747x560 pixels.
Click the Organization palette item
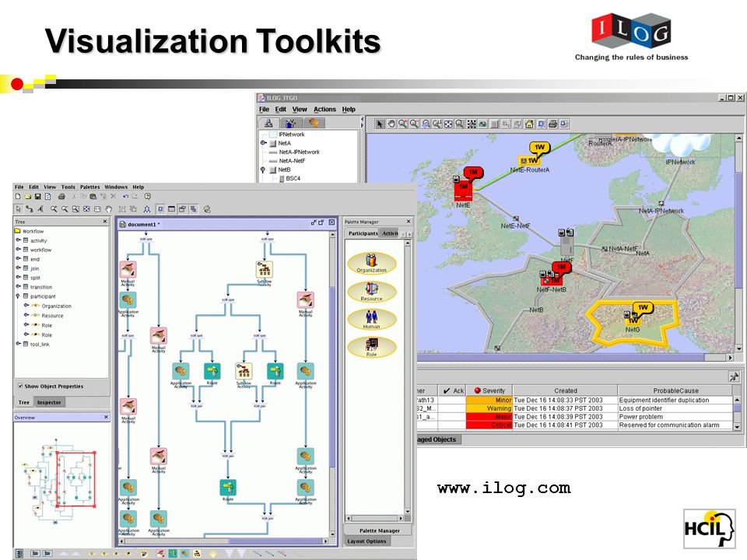click(372, 263)
